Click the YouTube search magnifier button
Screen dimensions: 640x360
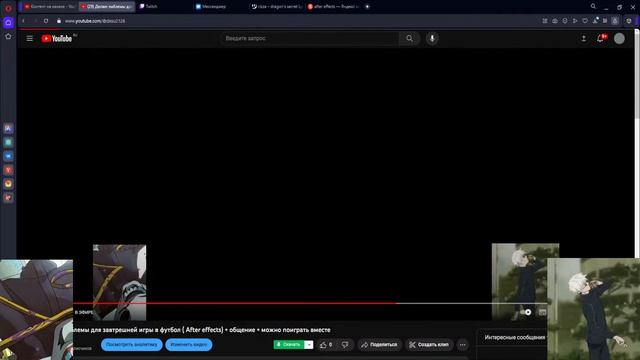tap(409, 38)
